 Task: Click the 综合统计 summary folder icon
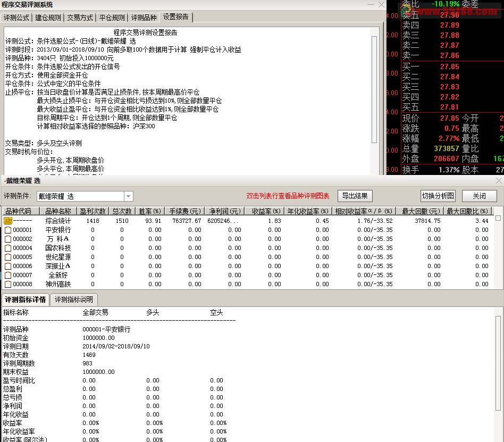coord(8,221)
